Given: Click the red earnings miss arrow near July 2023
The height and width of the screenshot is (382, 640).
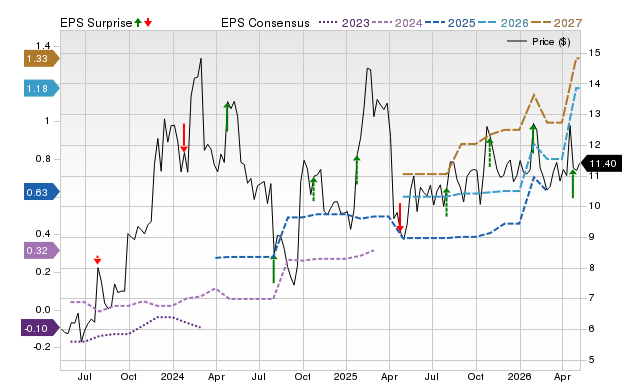Looking at the screenshot, I should tap(97, 260).
